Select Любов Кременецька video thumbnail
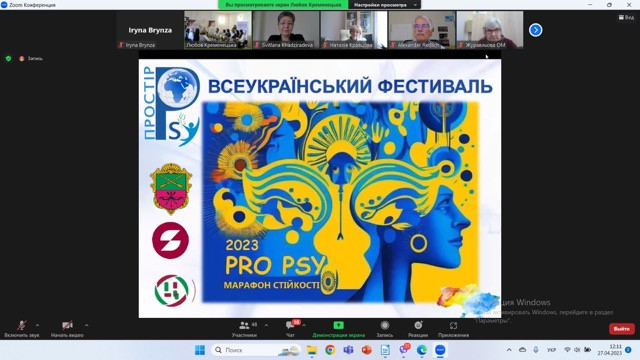640x360 pixels. [x=218, y=30]
